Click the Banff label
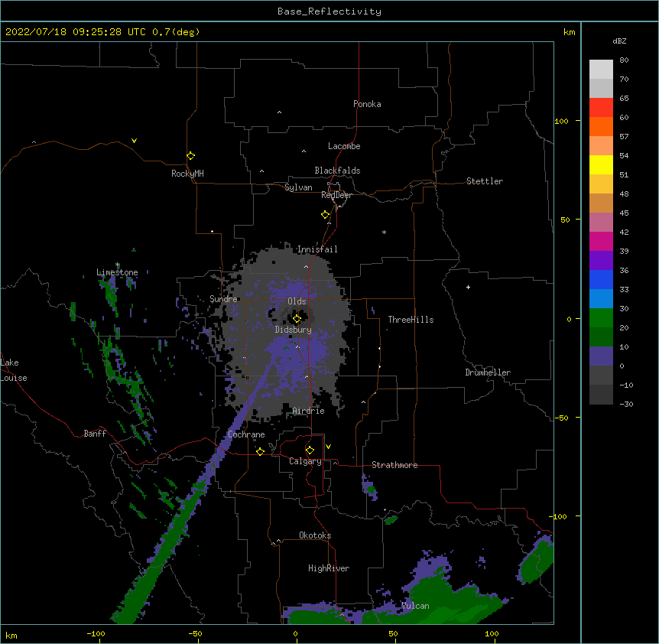Screen dimensions: 659x644 (x=95, y=434)
